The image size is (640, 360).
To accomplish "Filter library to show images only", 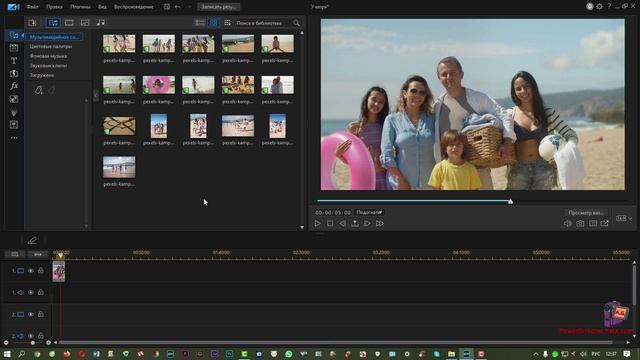I will point(84,23).
